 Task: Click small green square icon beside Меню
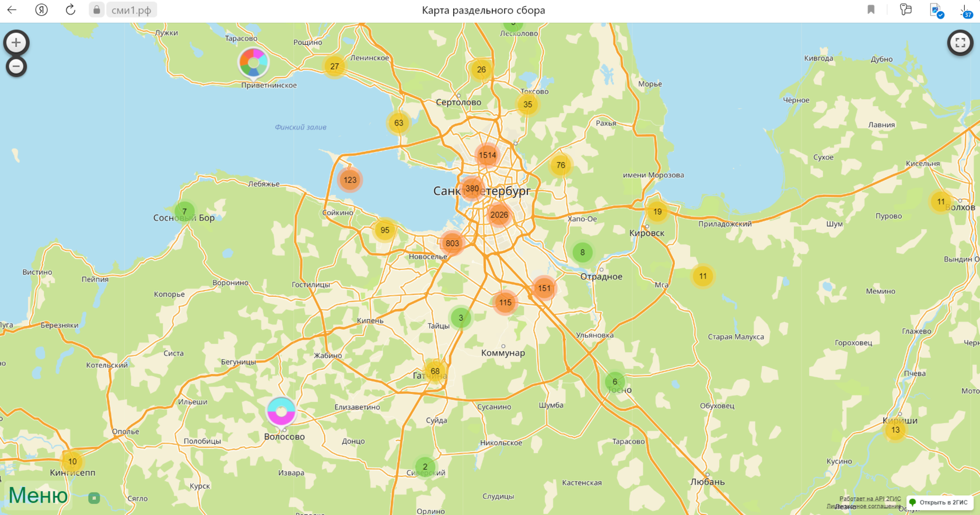coord(94,498)
